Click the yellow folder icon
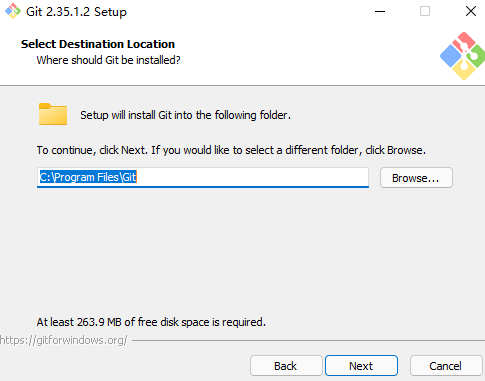The width and height of the screenshot is (485, 381). [53, 114]
